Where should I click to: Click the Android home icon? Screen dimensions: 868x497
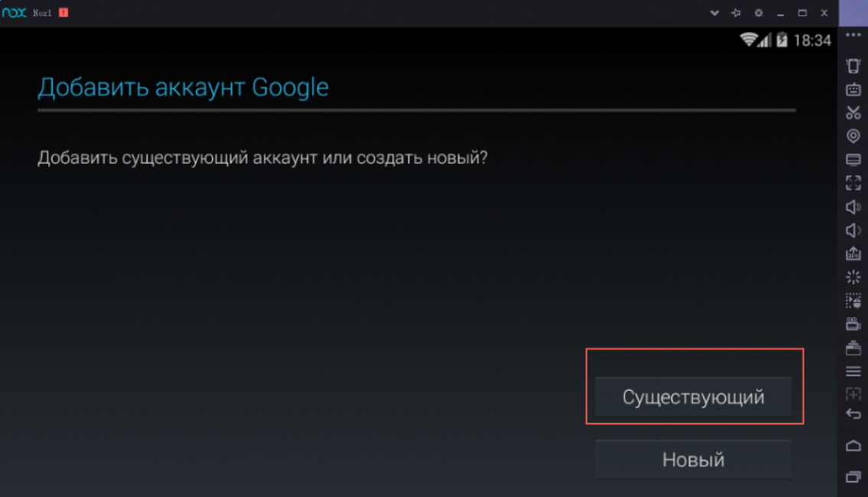point(853,446)
